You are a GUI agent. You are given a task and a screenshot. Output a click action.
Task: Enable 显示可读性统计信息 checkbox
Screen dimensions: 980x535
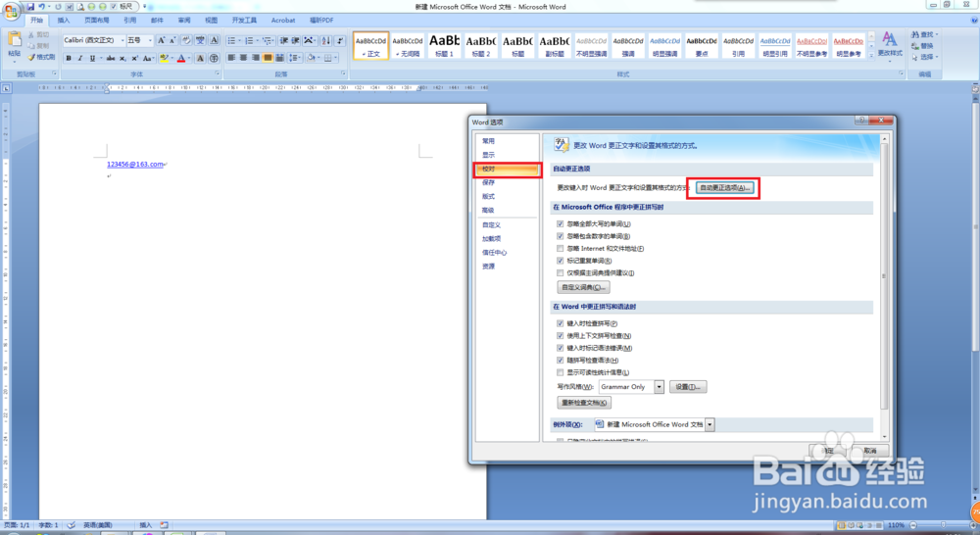[x=560, y=372]
